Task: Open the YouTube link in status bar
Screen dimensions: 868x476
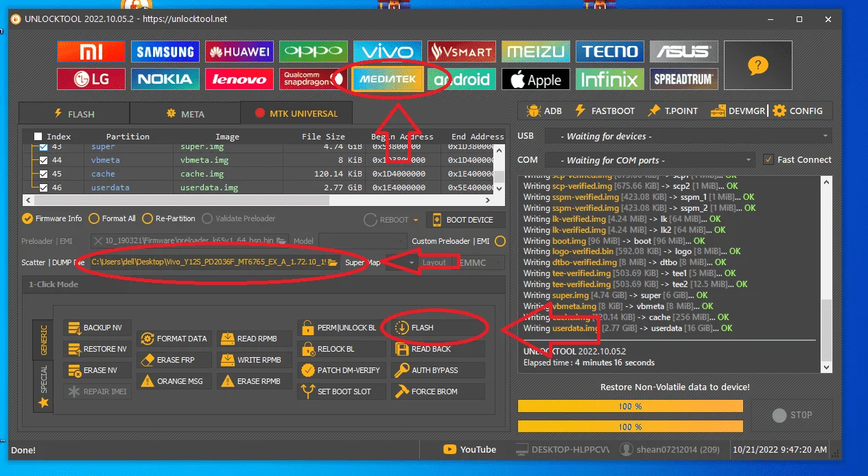Action: pyautogui.click(x=470, y=450)
